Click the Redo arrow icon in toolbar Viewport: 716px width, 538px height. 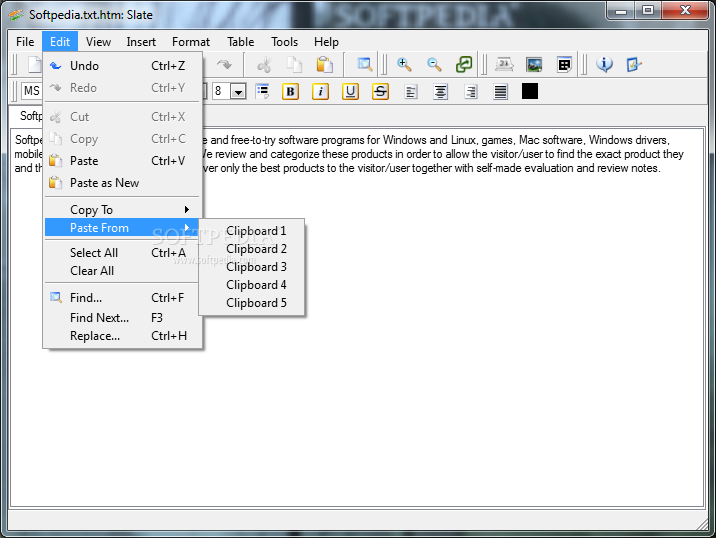(x=224, y=65)
